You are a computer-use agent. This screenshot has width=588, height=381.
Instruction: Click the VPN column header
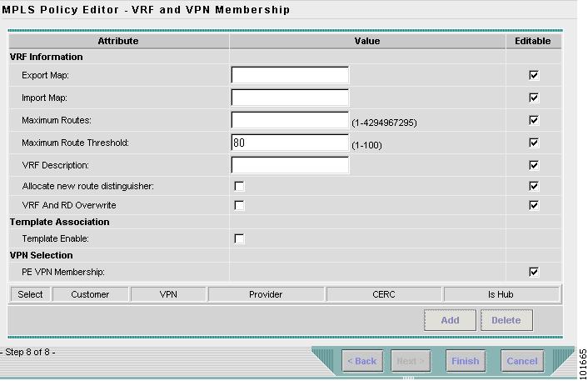coord(168,294)
